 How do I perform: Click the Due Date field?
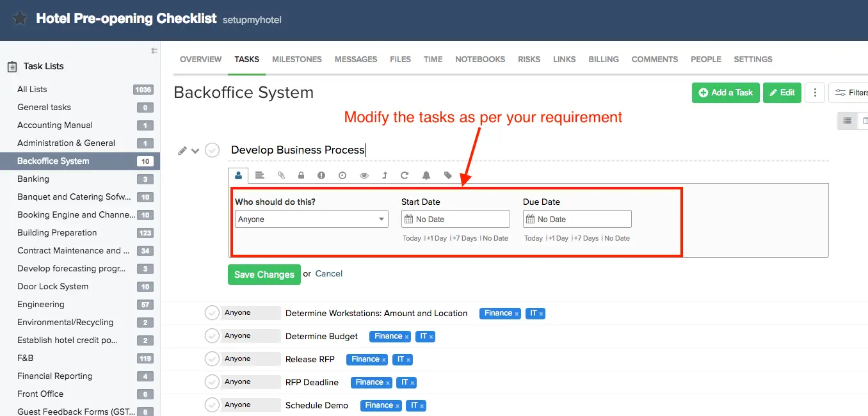(x=577, y=219)
